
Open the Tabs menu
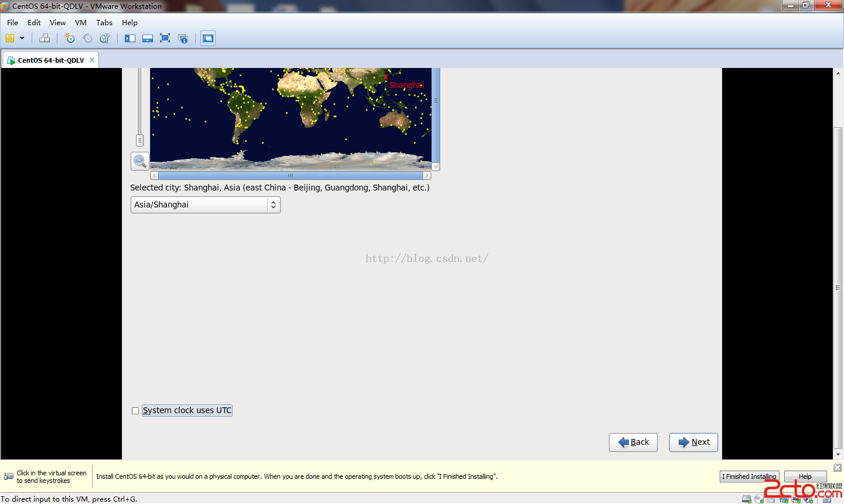104,22
